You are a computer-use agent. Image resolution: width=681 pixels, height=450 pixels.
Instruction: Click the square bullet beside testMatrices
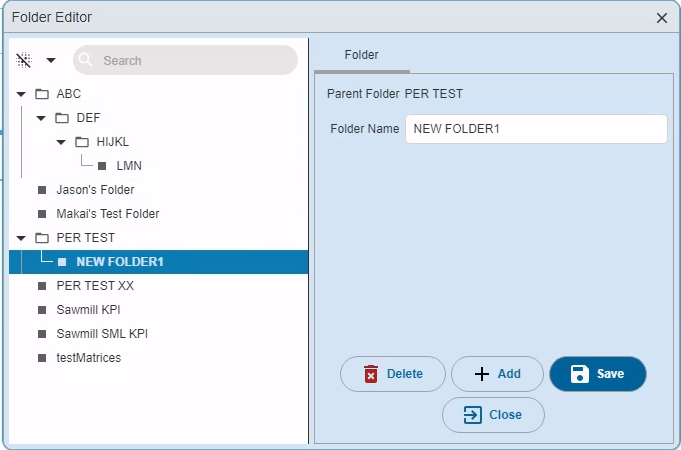click(x=42, y=358)
